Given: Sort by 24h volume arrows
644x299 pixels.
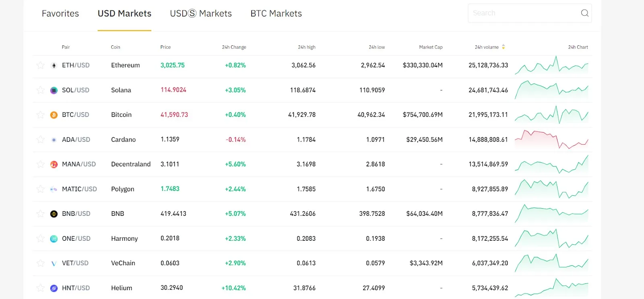Looking at the screenshot, I should (x=503, y=47).
